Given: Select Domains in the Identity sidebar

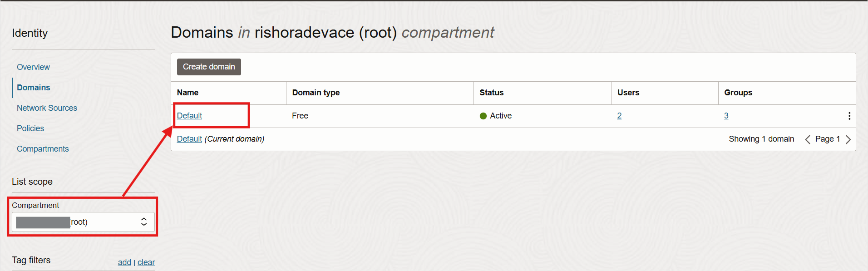Looking at the screenshot, I should 33,87.
